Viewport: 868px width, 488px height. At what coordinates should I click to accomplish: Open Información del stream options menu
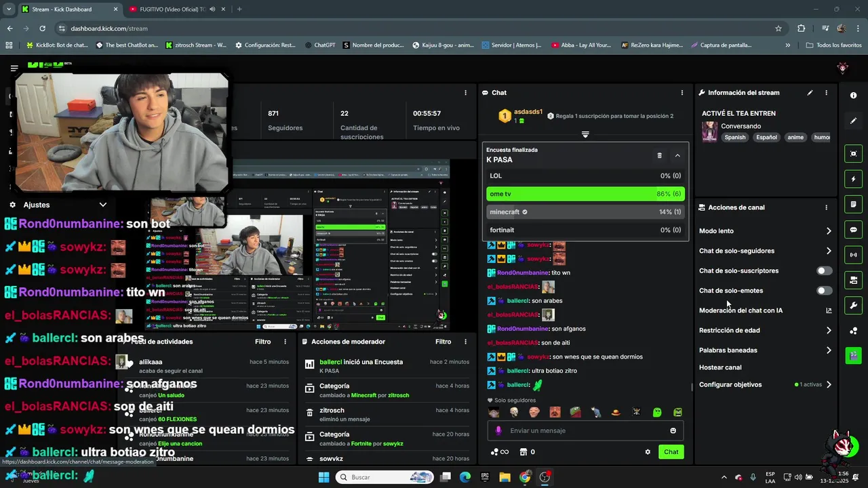826,93
